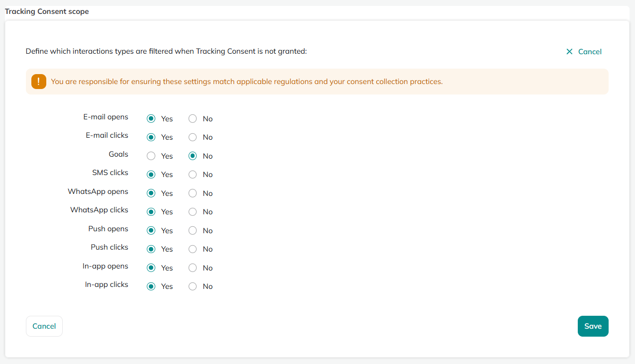Select No for In-app opens

coord(193,268)
